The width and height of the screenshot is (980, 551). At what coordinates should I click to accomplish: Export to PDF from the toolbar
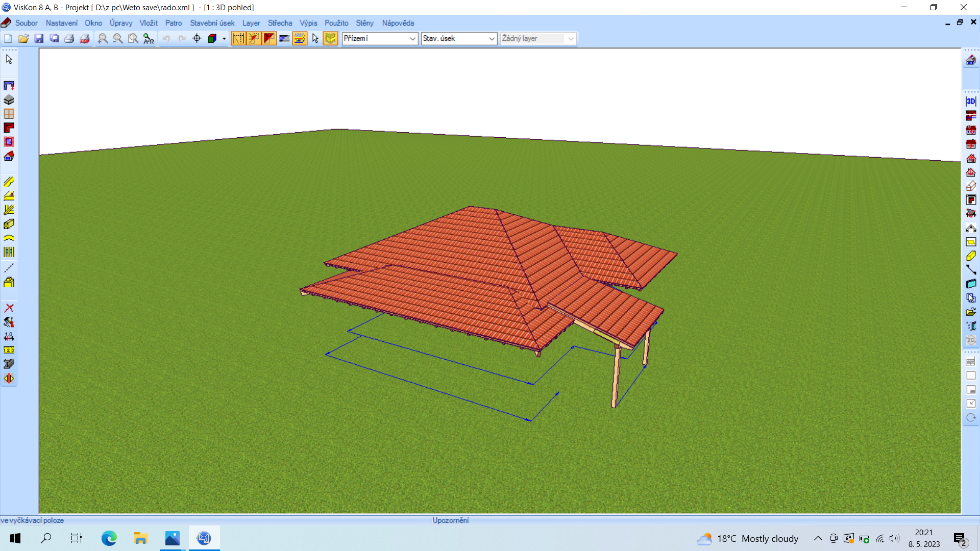click(x=85, y=38)
